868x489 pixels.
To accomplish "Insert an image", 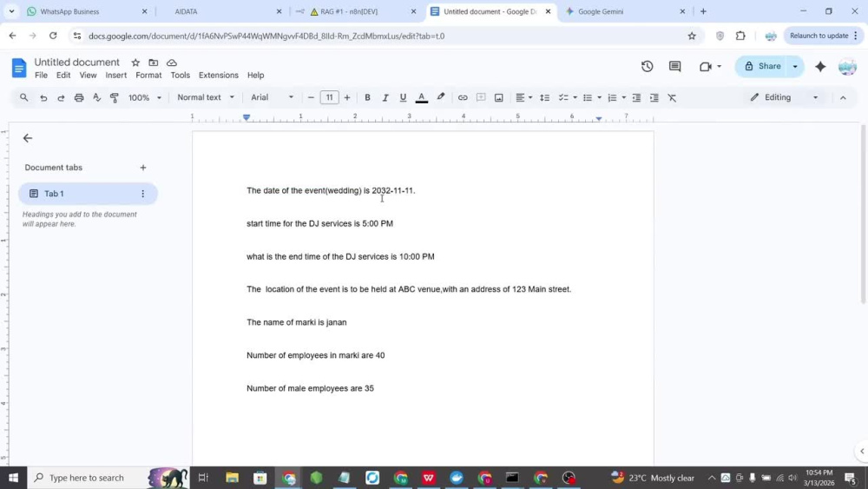I will (499, 97).
